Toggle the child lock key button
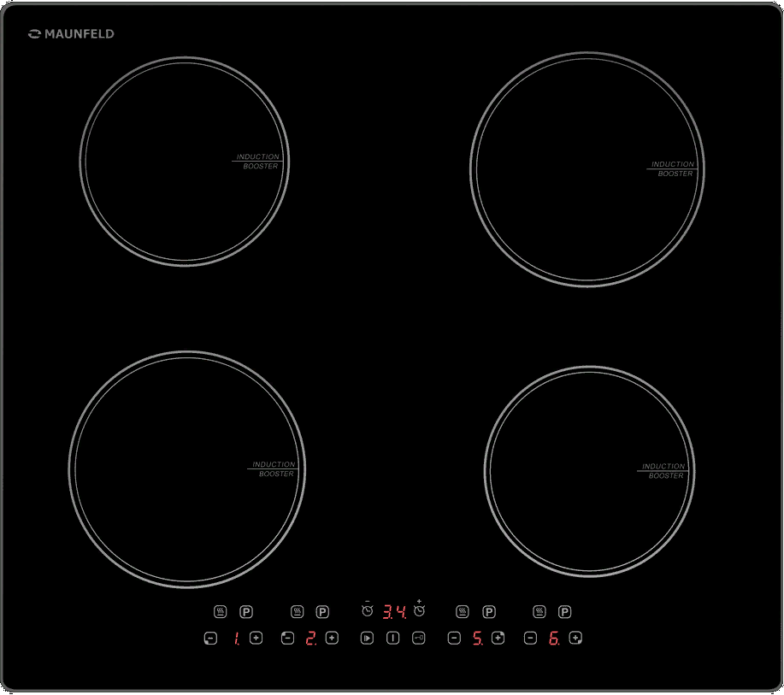 418,638
